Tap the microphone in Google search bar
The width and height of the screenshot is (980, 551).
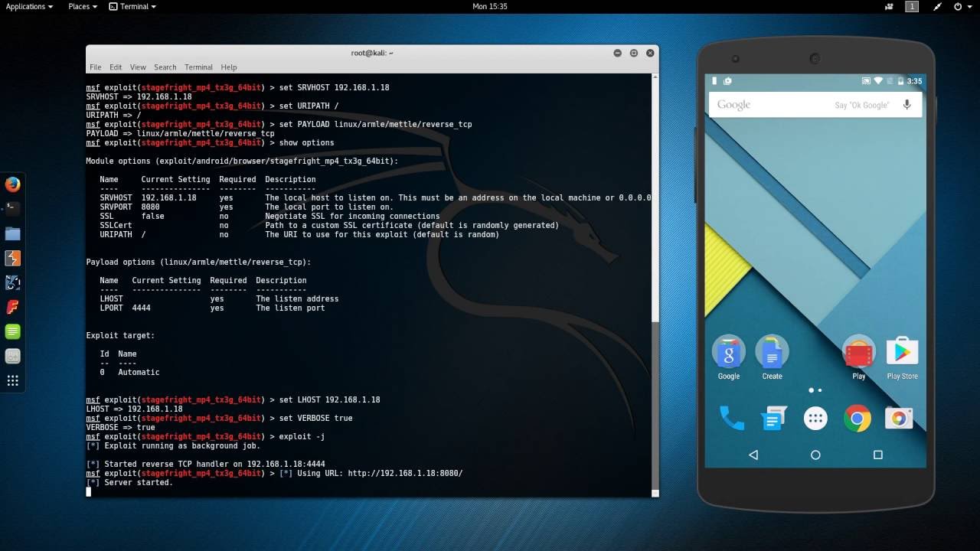pos(906,105)
